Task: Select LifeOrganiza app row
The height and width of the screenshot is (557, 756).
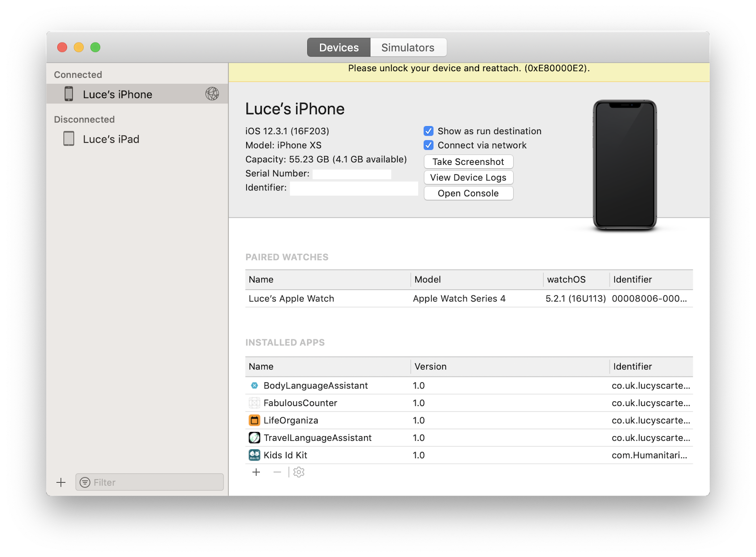Action: (x=469, y=420)
